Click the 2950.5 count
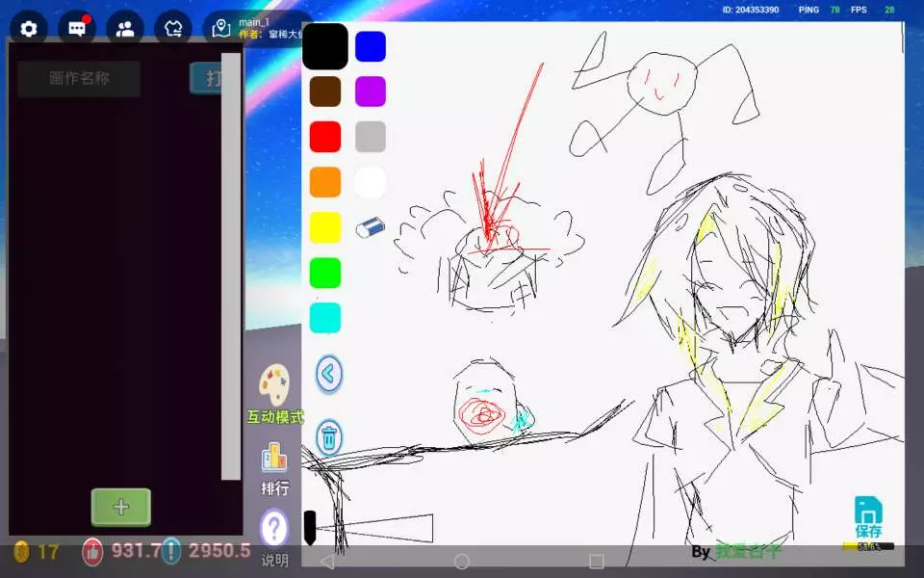The height and width of the screenshot is (578, 924). coord(219,551)
